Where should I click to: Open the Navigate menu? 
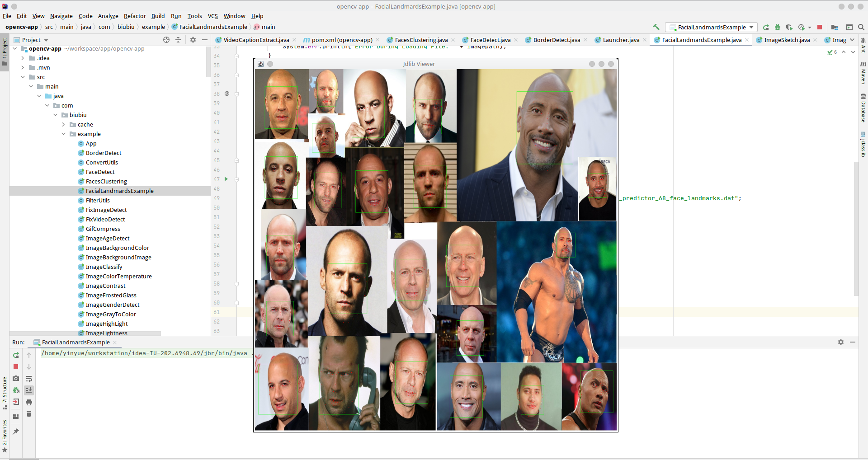(61, 16)
